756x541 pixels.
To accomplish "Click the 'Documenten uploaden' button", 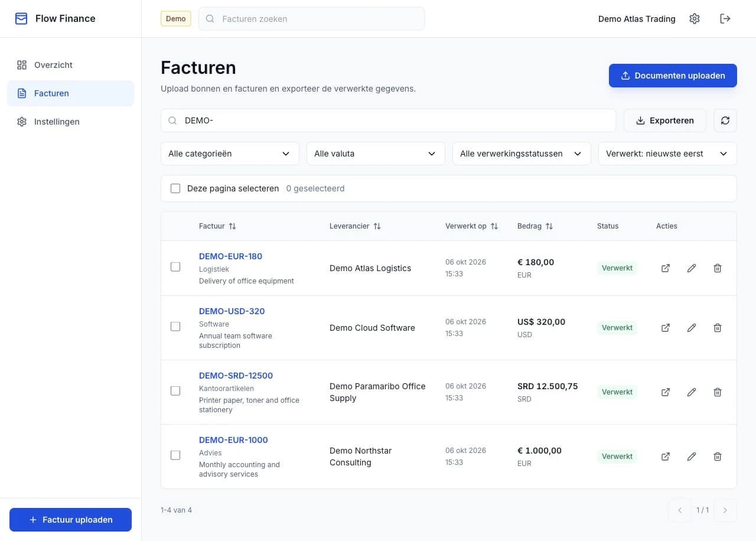I will 673,76.
